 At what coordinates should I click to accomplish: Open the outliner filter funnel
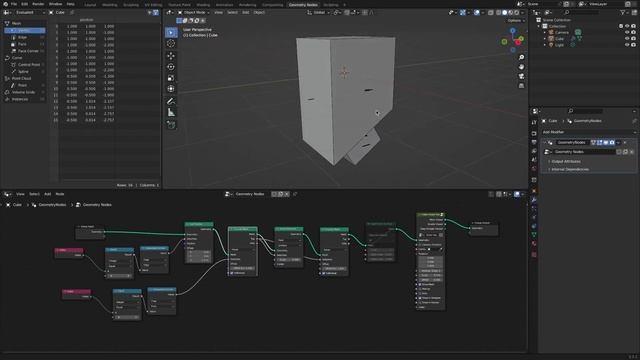point(623,13)
